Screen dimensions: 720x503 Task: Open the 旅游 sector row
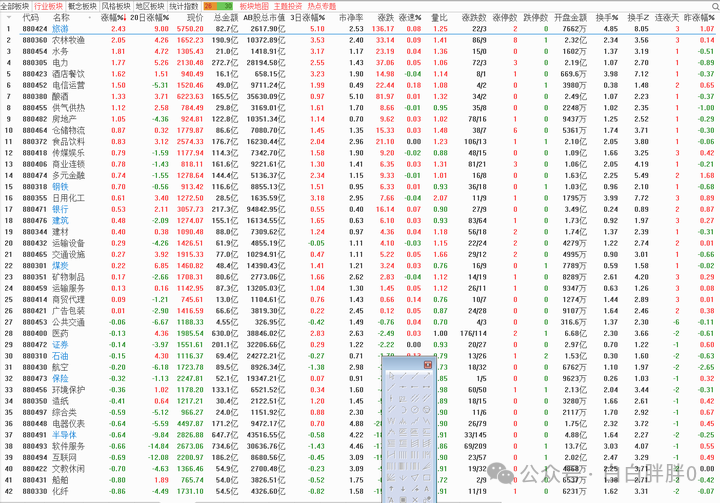(360, 28)
